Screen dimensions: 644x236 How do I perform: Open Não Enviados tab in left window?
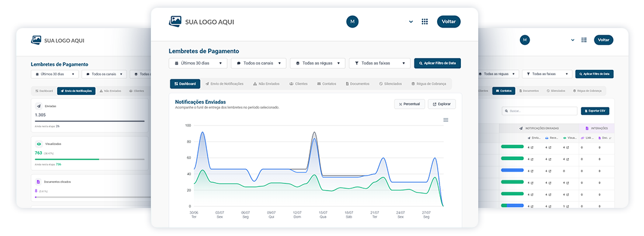[x=110, y=91]
